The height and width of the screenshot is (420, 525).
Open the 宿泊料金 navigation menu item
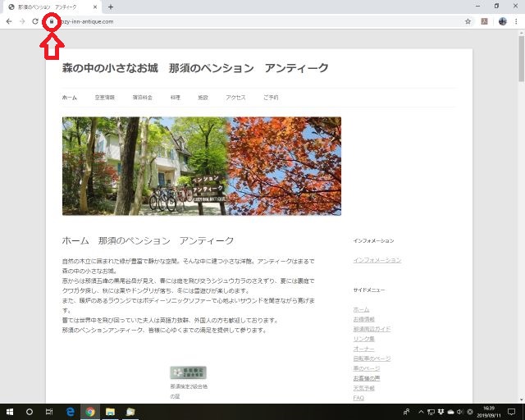(x=142, y=98)
